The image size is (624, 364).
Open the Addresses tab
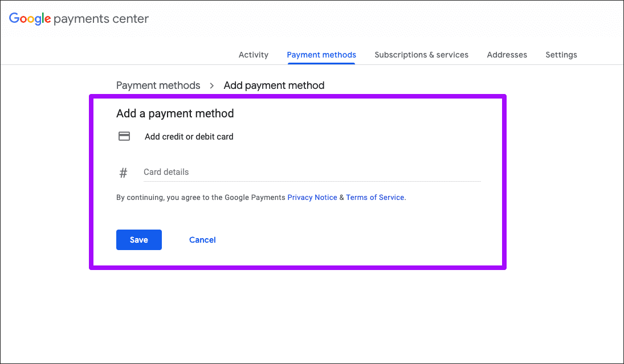point(507,55)
